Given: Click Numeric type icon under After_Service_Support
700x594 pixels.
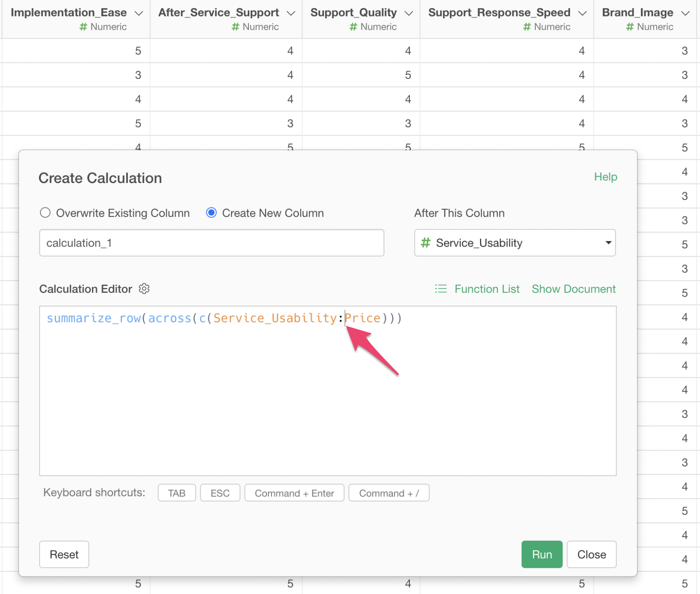Looking at the screenshot, I should [x=236, y=27].
